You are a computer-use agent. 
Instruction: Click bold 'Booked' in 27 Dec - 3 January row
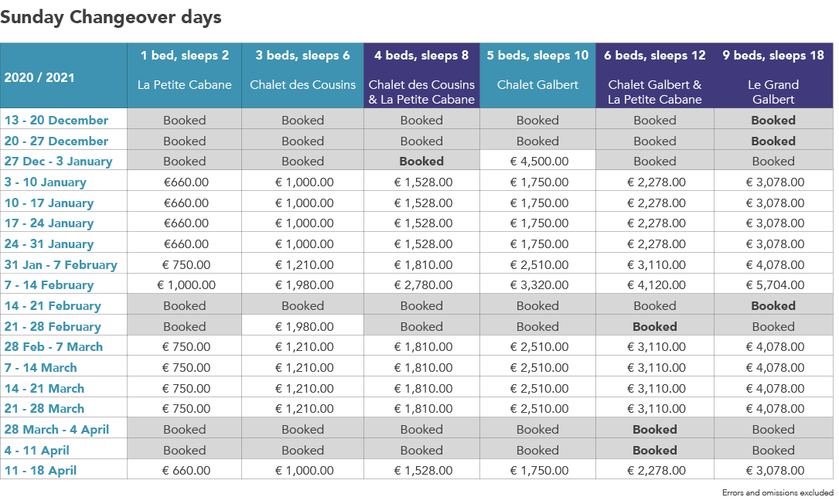pyautogui.click(x=421, y=161)
